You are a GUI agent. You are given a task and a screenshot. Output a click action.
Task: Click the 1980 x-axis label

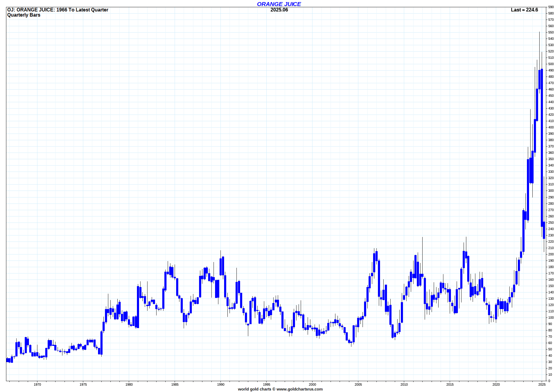[x=129, y=384]
